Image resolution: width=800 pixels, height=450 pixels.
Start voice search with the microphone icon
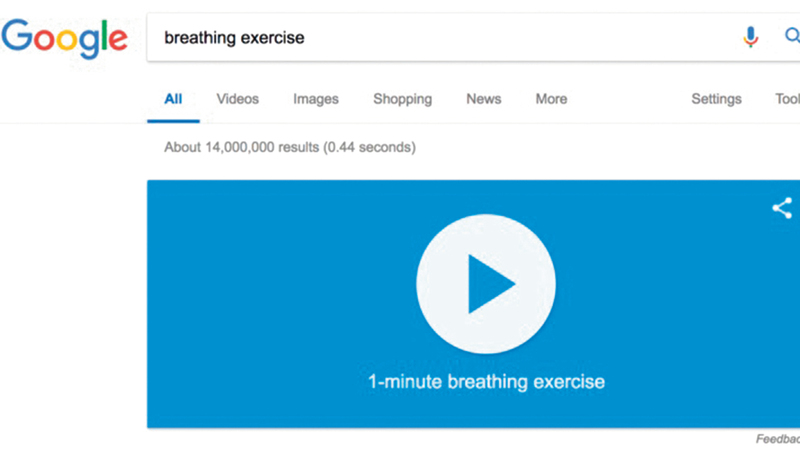(x=750, y=38)
